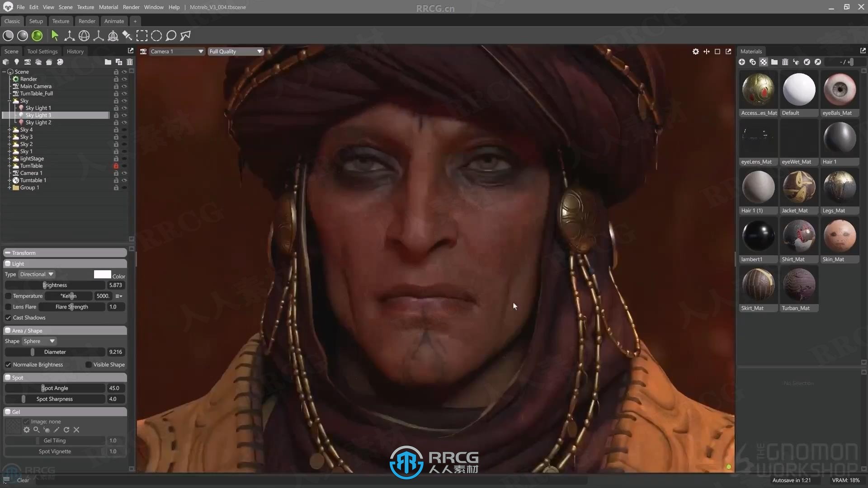868x488 pixels.
Task: Create a new folder in the Scene panel
Action: tap(108, 62)
